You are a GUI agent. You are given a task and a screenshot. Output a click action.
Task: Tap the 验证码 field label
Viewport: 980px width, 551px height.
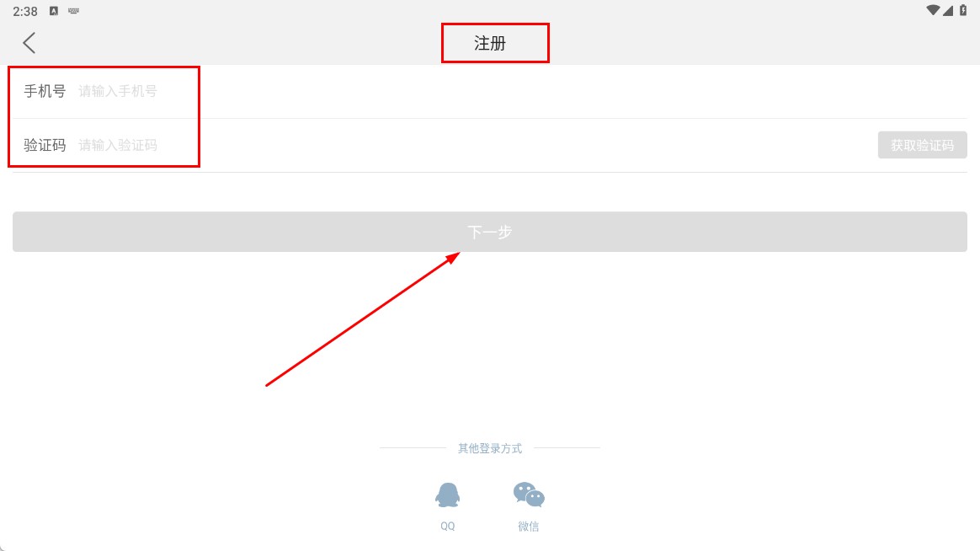pyautogui.click(x=45, y=145)
